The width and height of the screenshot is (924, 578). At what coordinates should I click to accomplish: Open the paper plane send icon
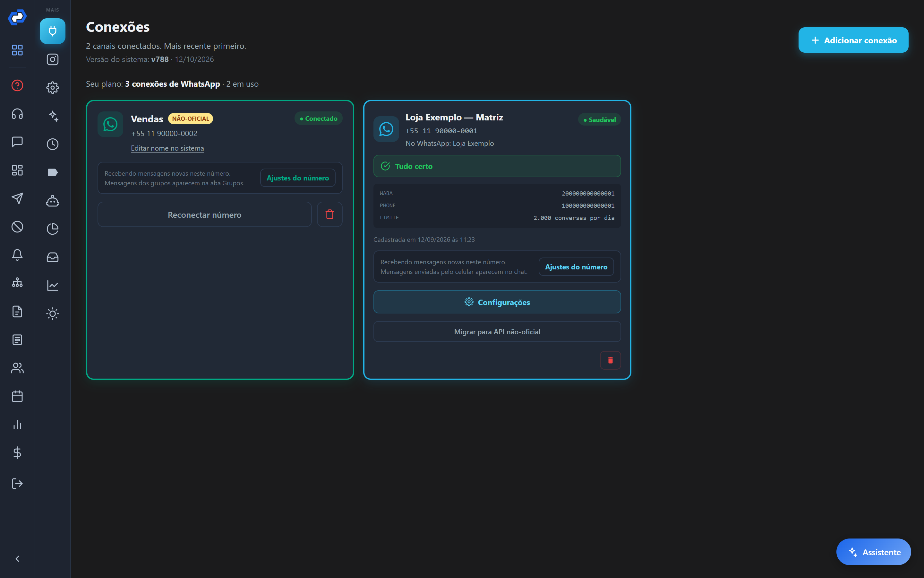17,198
